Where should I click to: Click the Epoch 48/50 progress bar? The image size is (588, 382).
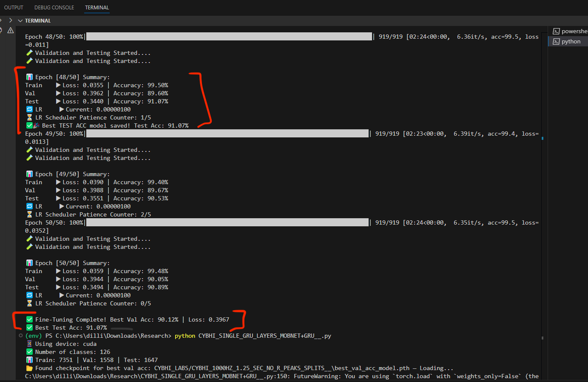click(x=229, y=37)
